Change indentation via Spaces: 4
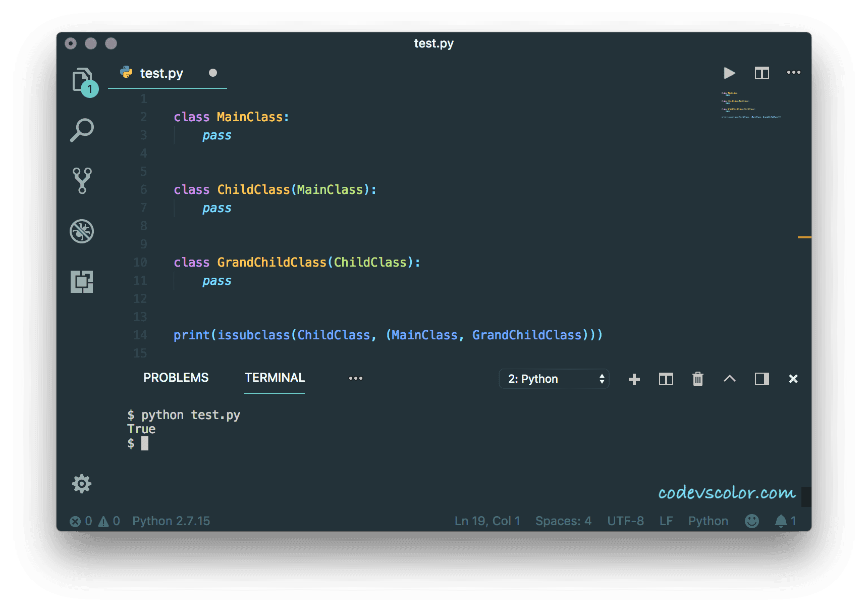868x612 pixels. coord(563,521)
